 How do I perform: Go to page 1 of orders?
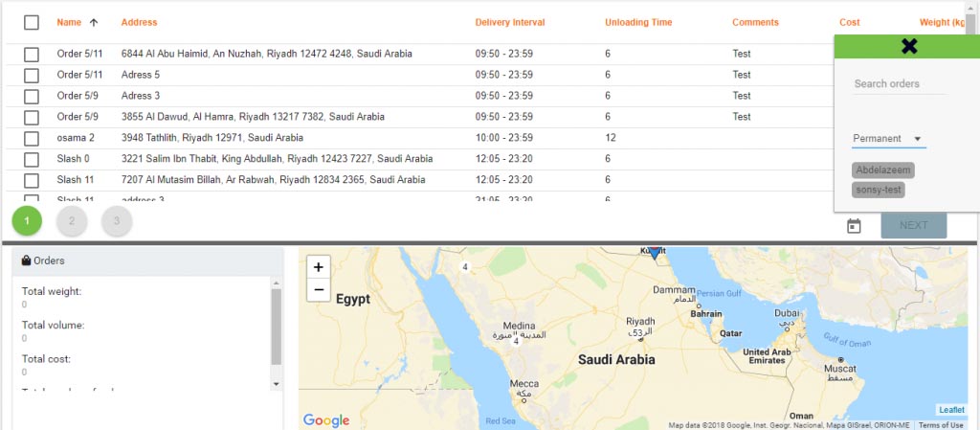click(x=27, y=220)
